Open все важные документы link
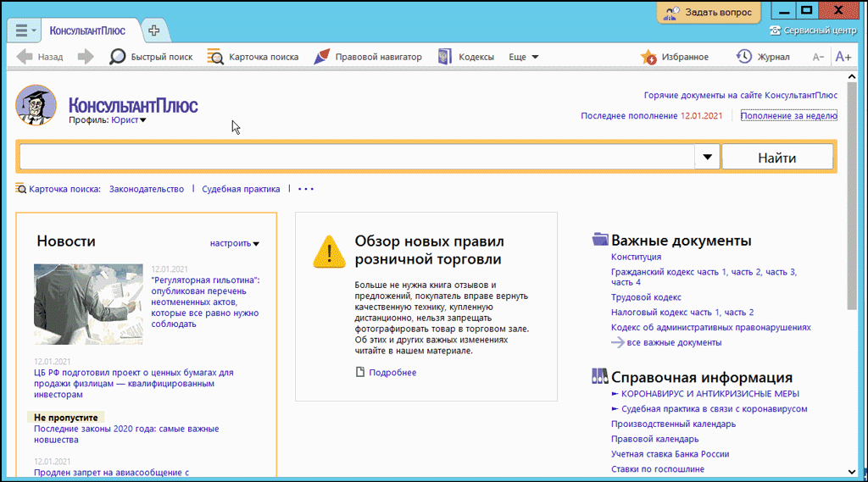The width and height of the screenshot is (868, 482). pyautogui.click(x=674, y=342)
